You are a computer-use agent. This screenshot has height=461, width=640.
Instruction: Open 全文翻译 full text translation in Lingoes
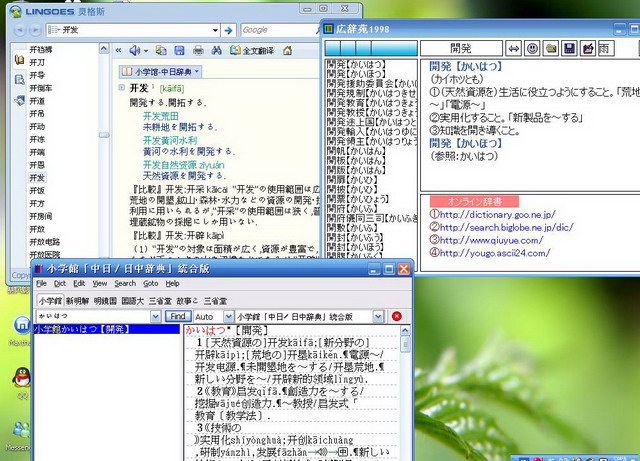(x=252, y=51)
